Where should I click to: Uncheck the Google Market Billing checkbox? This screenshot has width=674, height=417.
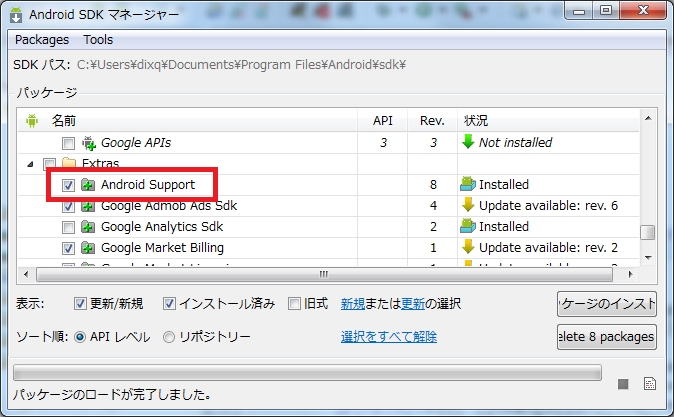(68, 248)
